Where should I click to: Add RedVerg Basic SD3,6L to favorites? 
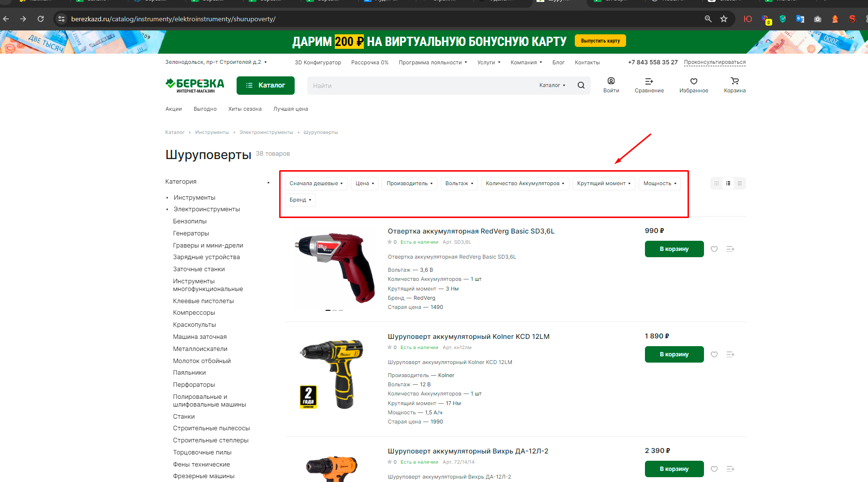714,249
